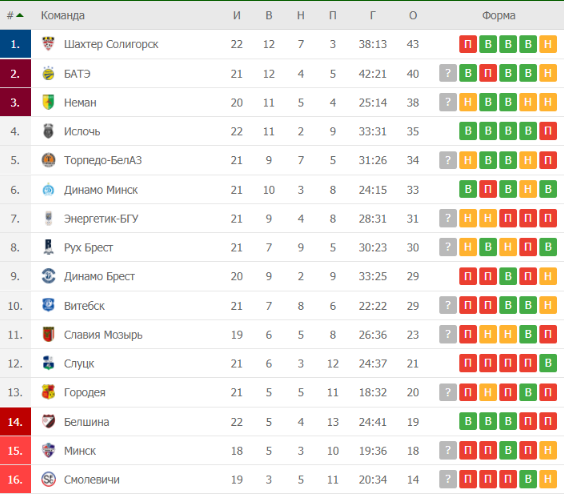This screenshot has height=495, width=564.
Task: Click Слуцк's green В form badge
Action: coord(548,363)
